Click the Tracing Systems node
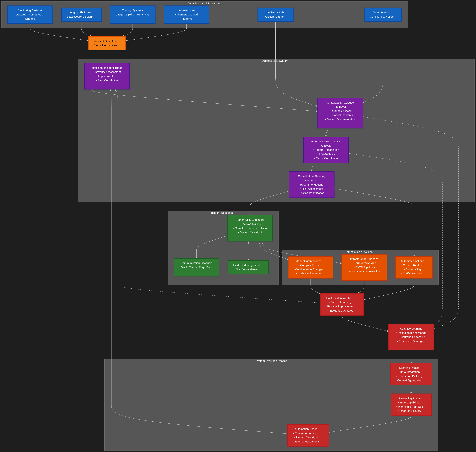The height and width of the screenshot is (452, 476). 132,15
